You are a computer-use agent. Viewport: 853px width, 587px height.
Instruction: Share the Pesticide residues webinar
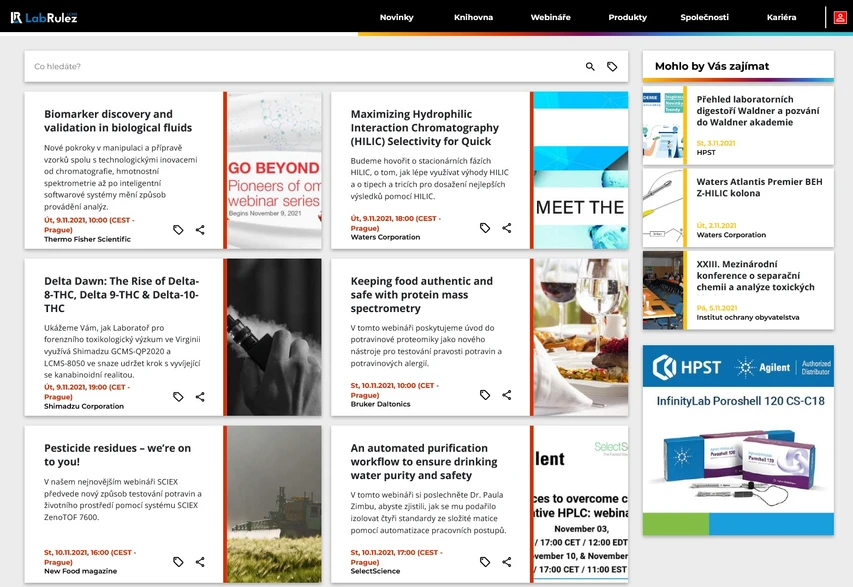[200, 561]
